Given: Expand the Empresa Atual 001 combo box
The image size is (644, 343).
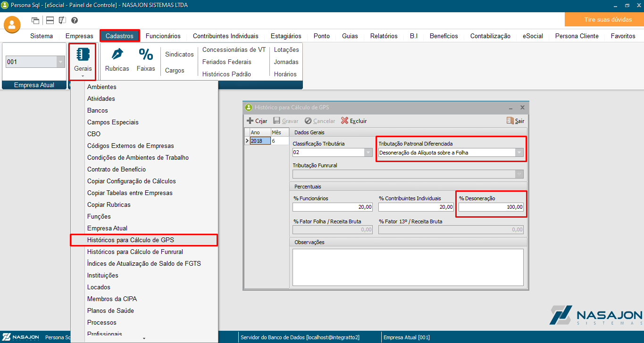Looking at the screenshot, I should click(60, 62).
